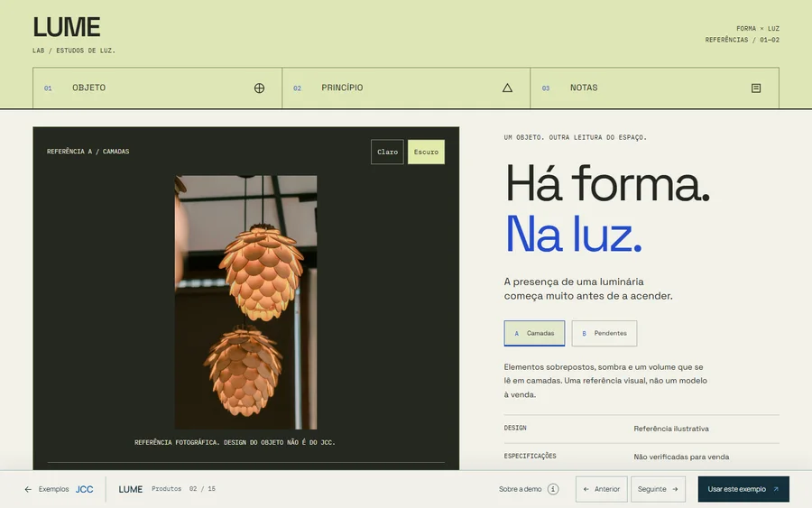Click 'REFERÊNCIA A / CAMADAS' label

coord(88,152)
